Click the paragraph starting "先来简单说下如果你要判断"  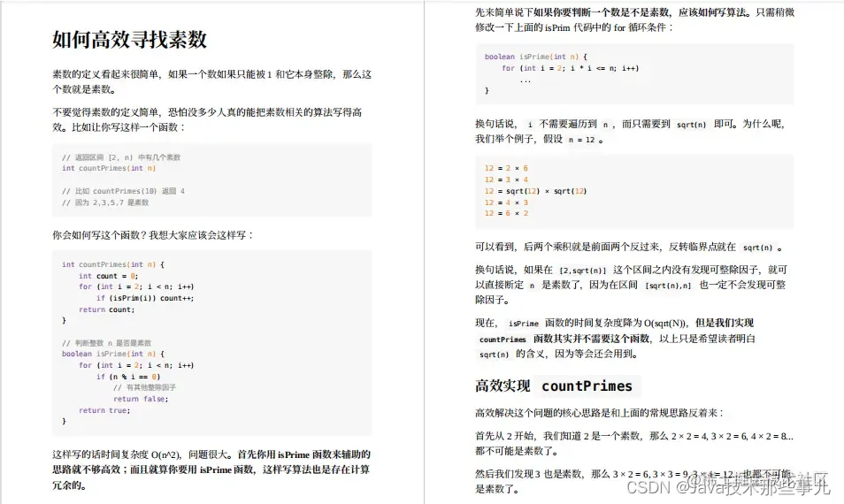point(634,19)
